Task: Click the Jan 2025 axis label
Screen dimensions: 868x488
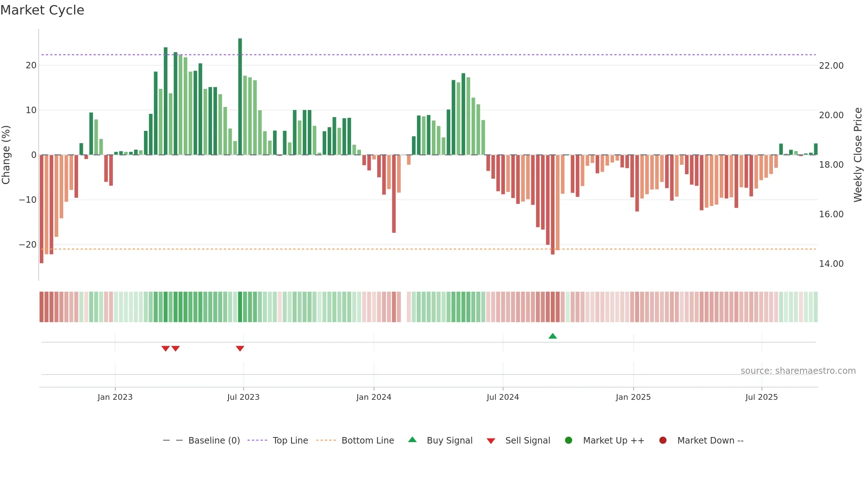Action: (x=633, y=397)
